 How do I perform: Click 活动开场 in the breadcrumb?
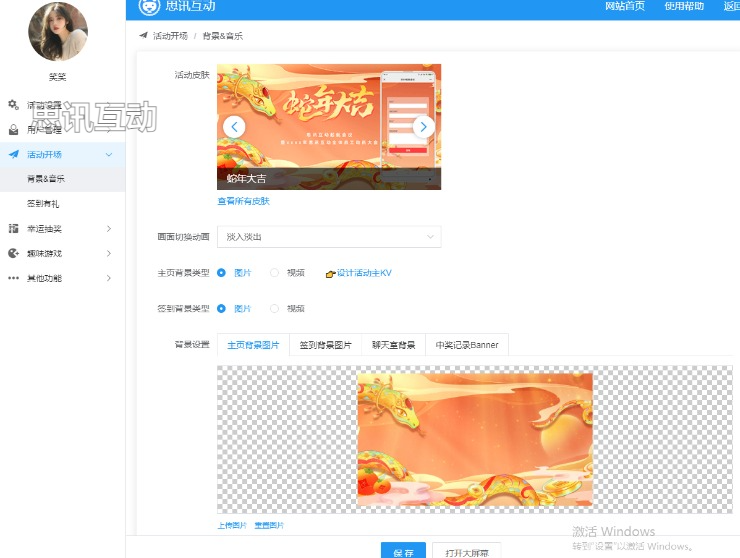tap(170, 36)
